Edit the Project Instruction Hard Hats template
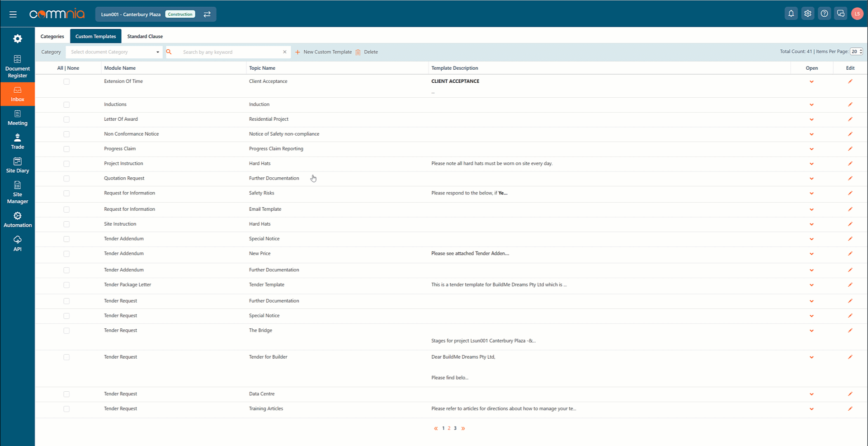868x446 pixels. click(x=850, y=164)
